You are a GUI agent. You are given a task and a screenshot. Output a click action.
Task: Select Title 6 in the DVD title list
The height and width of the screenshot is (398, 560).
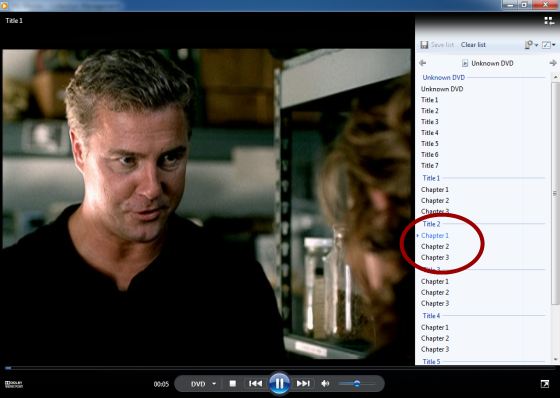coord(430,155)
